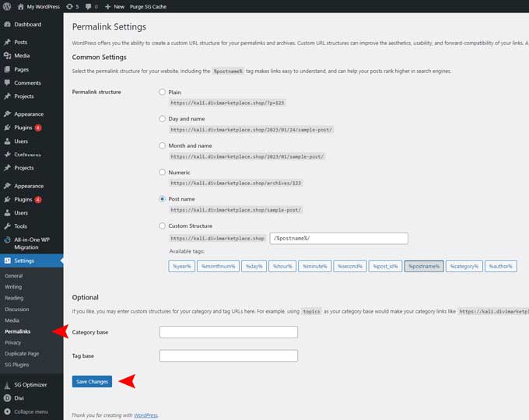Viewport: 529px width, 420px height.
Task: Expand the + New menu in admin bar
Action: coord(115,6)
